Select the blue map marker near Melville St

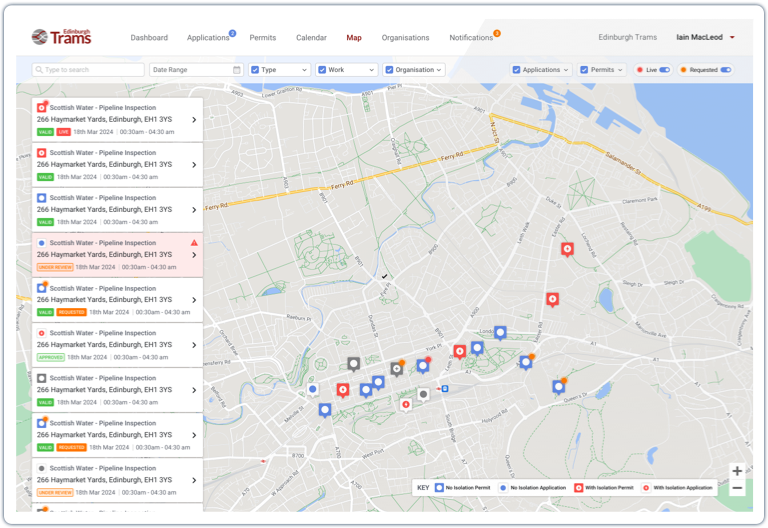tap(325, 409)
